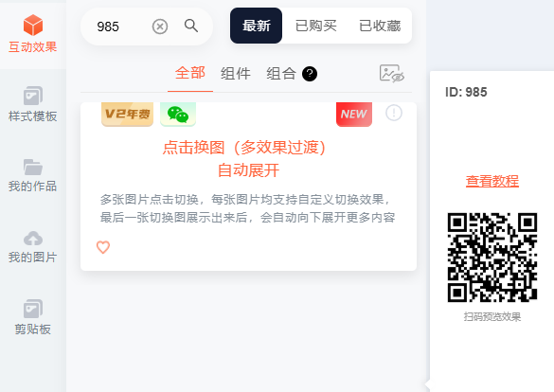This screenshot has width=554, height=392.
Task: Select the 组合 category tab
Action: 281,74
